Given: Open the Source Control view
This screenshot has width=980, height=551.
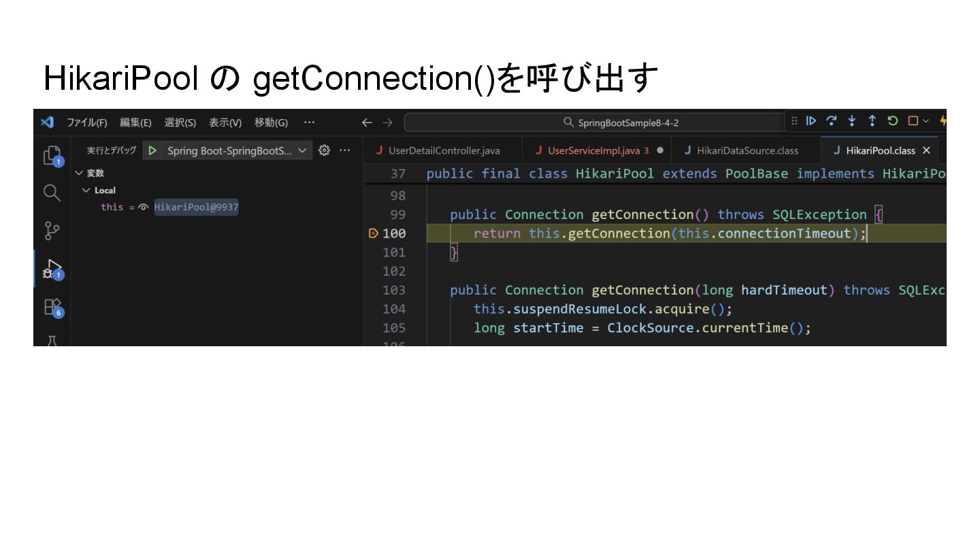Looking at the screenshot, I should pos(52,231).
